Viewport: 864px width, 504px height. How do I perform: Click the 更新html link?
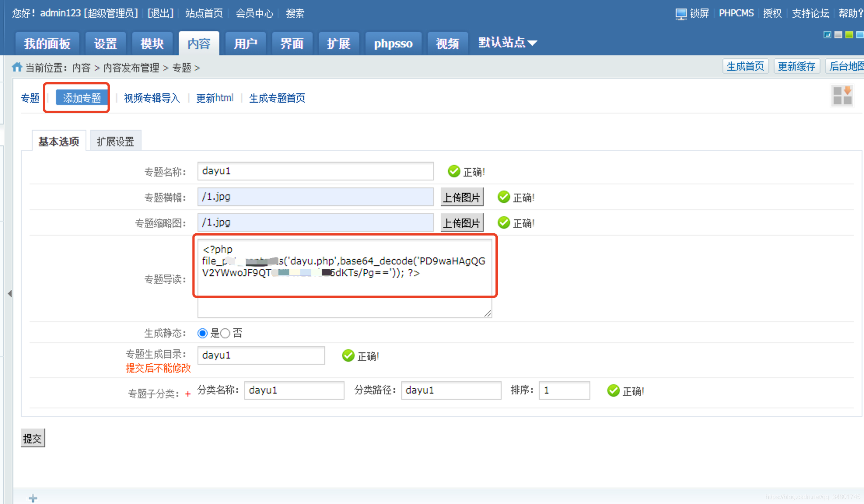[x=215, y=98]
